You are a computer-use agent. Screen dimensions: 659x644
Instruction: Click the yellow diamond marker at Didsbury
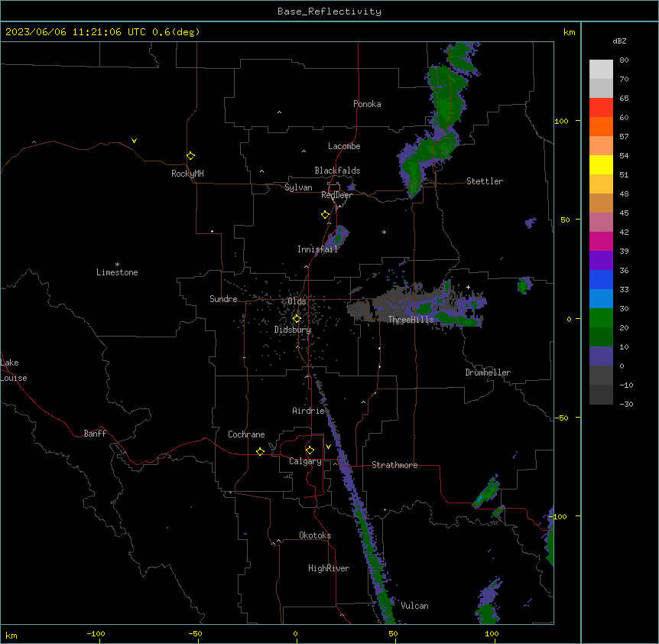297,319
